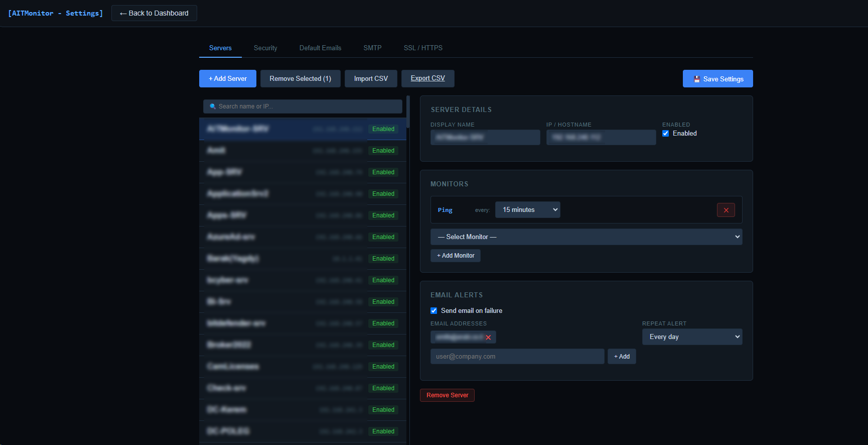Click the Export CSV link button

point(428,78)
